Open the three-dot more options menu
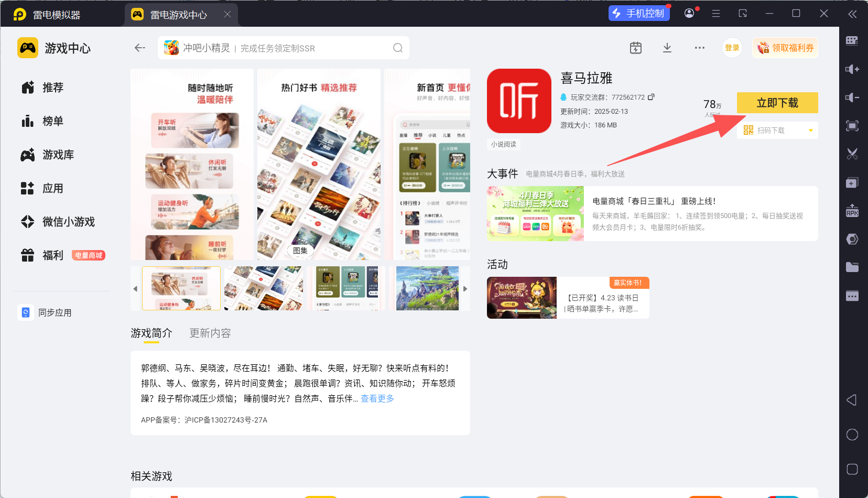868x498 pixels. (700, 48)
